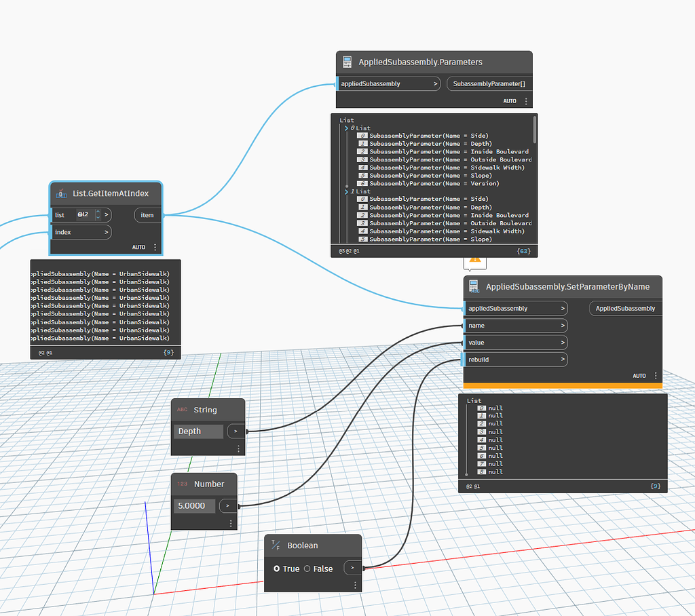Click the 123 icon on the Number node
The width and height of the screenshot is (695, 616).
point(181,484)
